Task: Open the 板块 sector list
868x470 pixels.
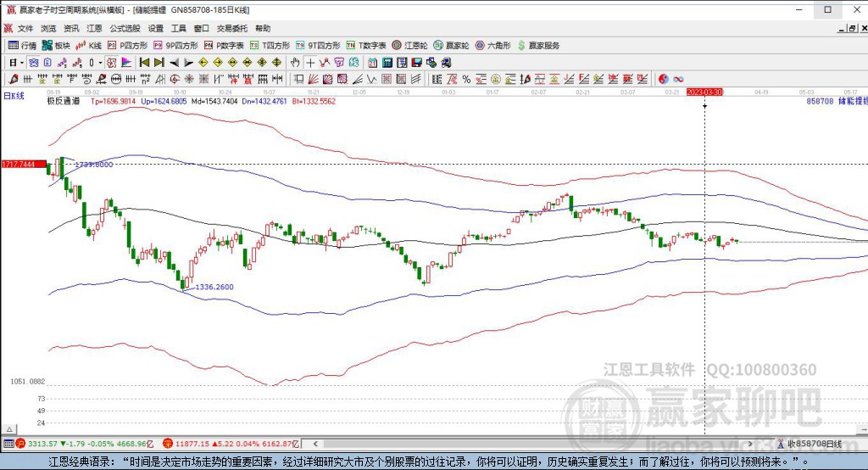Action: click(x=56, y=45)
